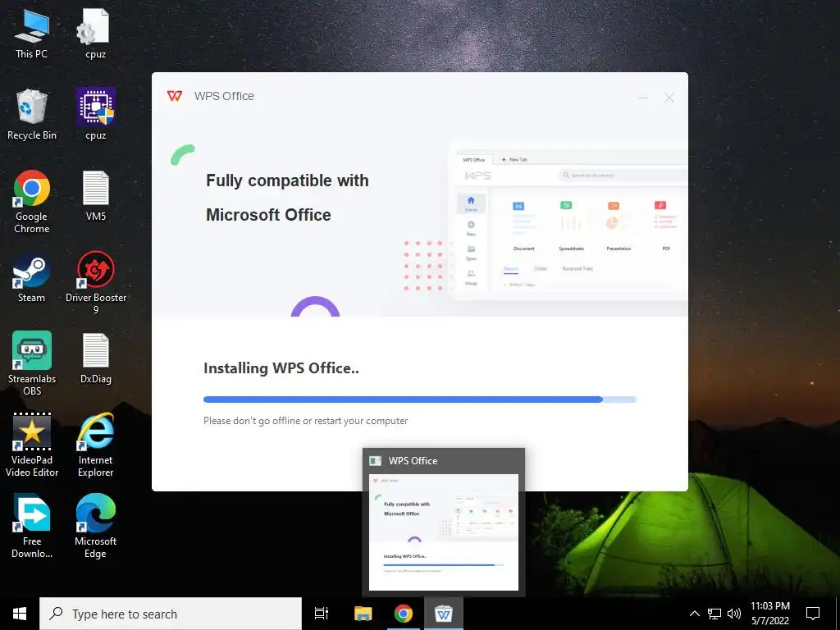
Task: Click the Please don't go offline message
Action: [x=305, y=421]
